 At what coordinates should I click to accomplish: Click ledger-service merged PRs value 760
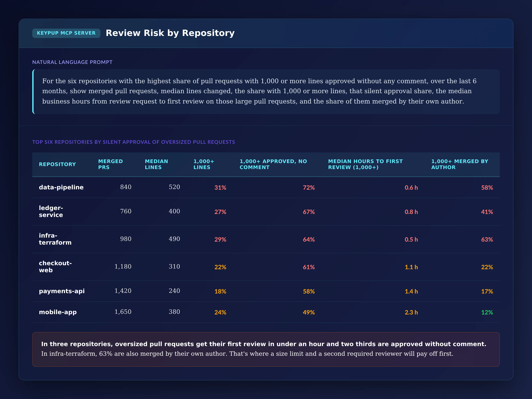tap(126, 211)
